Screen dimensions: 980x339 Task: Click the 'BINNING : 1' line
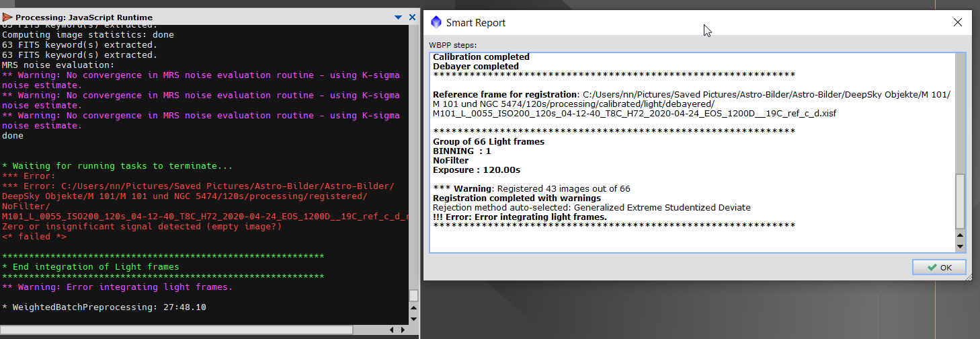coord(462,151)
